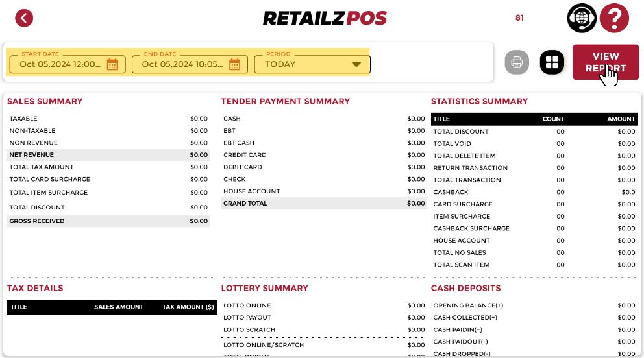The height and width of the screenshot is (358, 644).
Task: Click the Credit Card tender row
Action: tap(324, 155)
